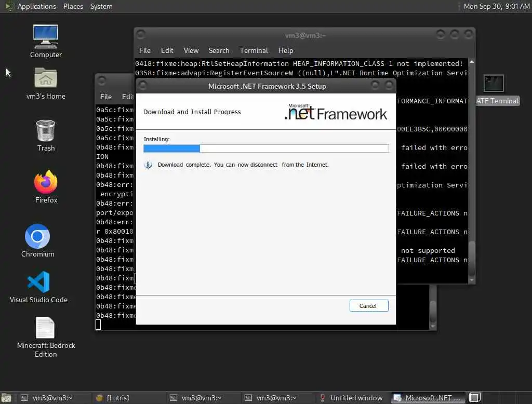Click the clock showing Mon Sep 30
The width and height of the screenshot is (532, 404).
[x=496, y=6]
